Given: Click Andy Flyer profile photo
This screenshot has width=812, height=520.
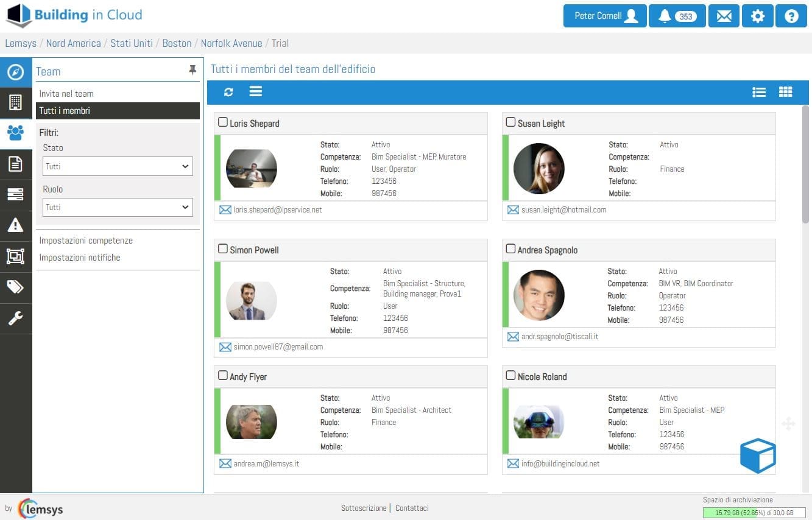Looking at the screenshot, I should [252, 422].
